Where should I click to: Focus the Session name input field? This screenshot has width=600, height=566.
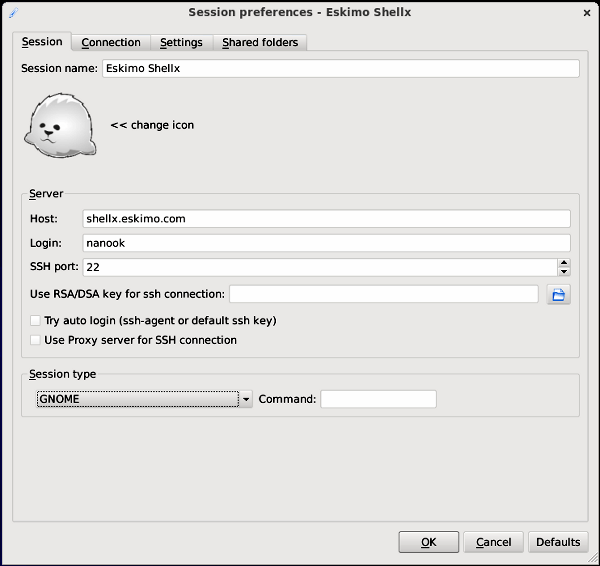pos(341,69)
